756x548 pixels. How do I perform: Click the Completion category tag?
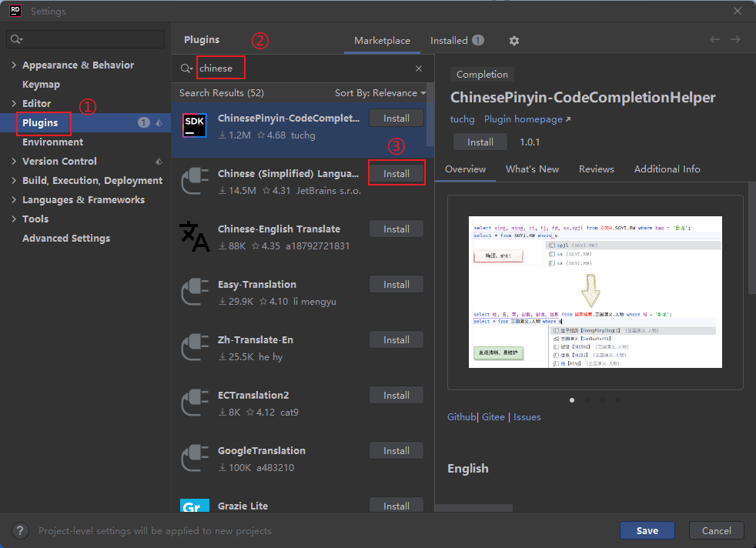click(x=482, y=75)
